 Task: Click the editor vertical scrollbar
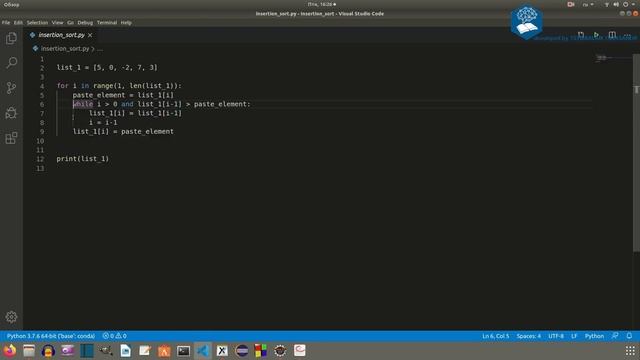tap(636, 153)
